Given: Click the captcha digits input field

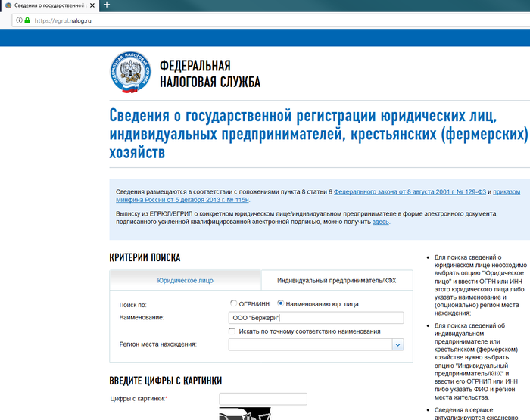Looking at the screenshot, I should point(263,399).
